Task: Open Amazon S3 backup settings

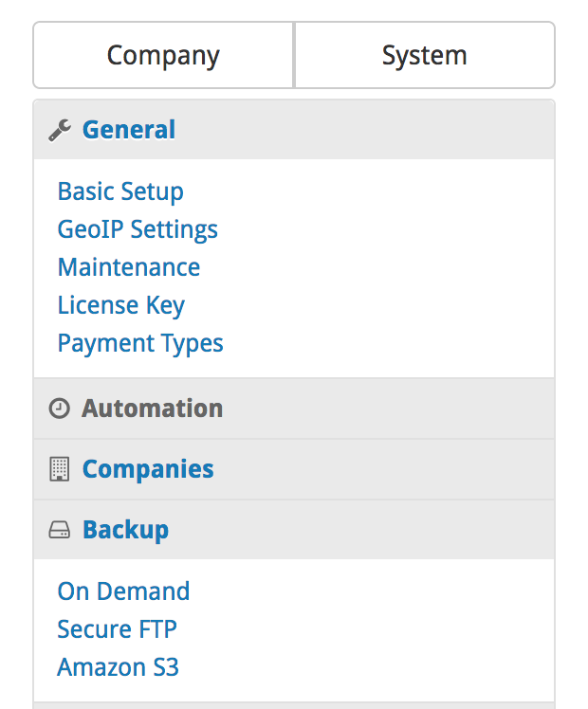Action: [x=118, y=667]
